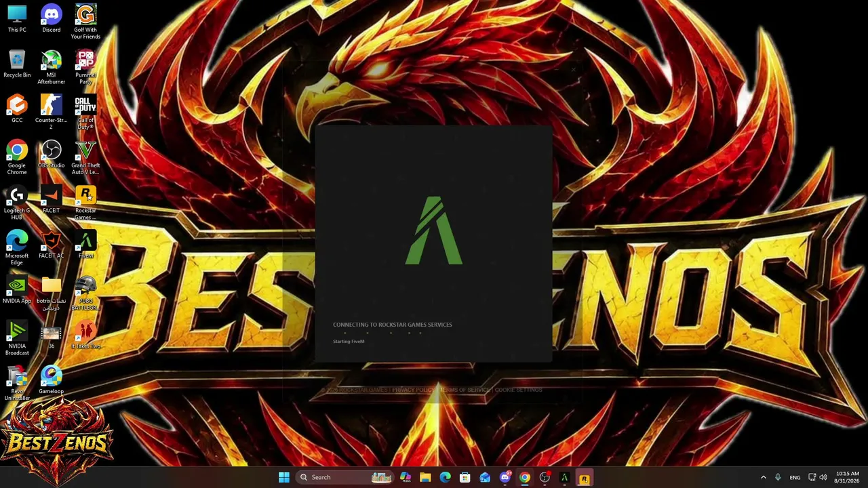Select the Microsoft Edge desktop shortcut
868x488 pixels.
coord(17,248)
